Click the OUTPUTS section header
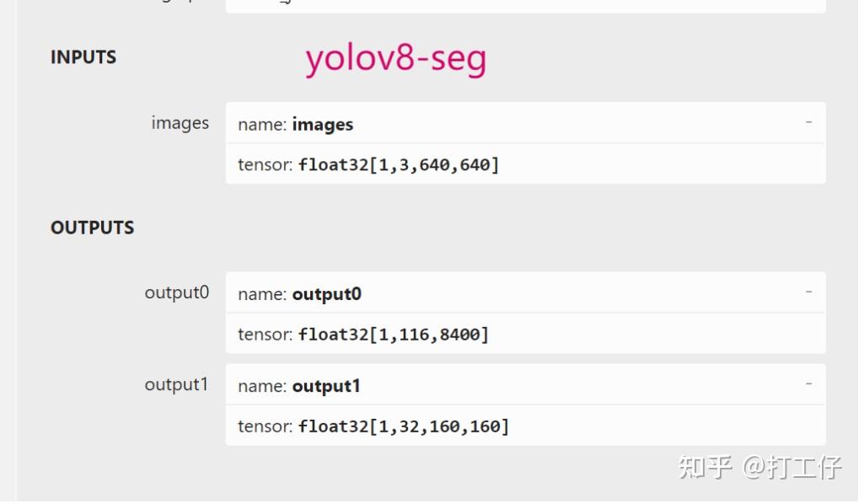The image size is (864, 504). 92,228
